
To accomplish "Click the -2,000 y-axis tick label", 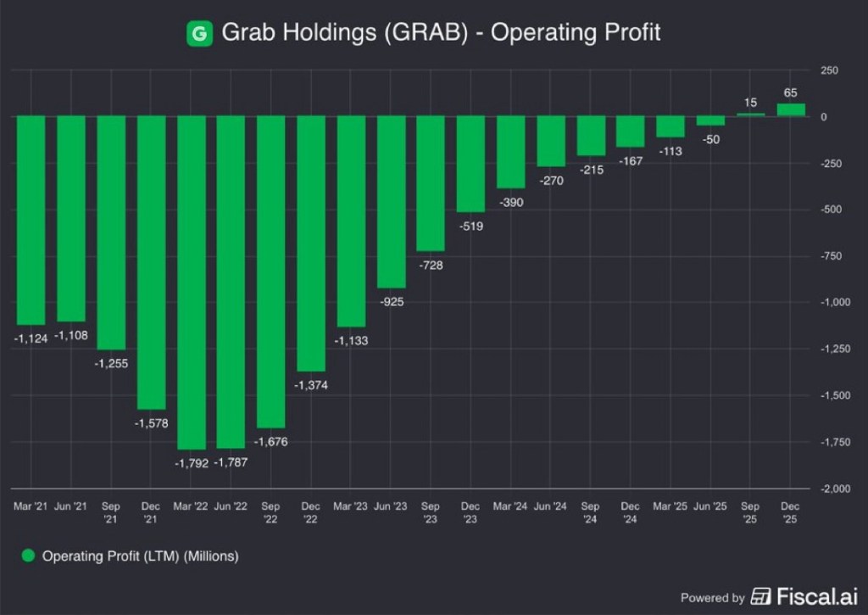I will click(833, 489).
